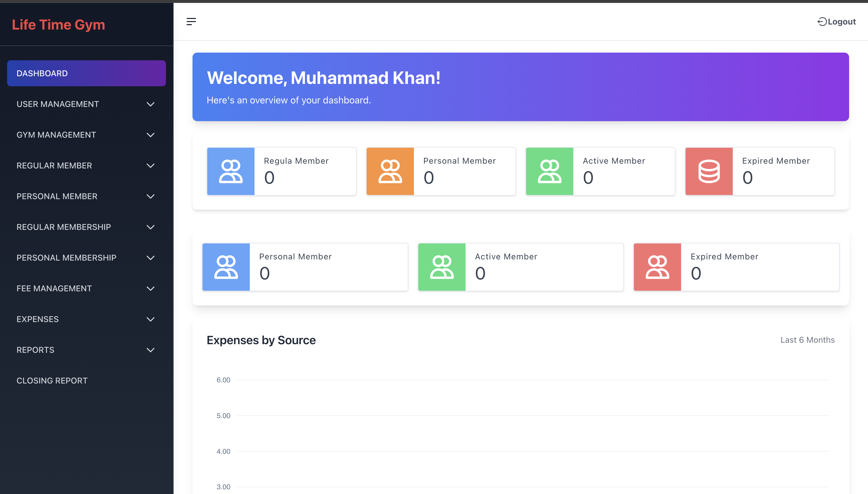Open the Dashboard menu item

click(87, 73)
